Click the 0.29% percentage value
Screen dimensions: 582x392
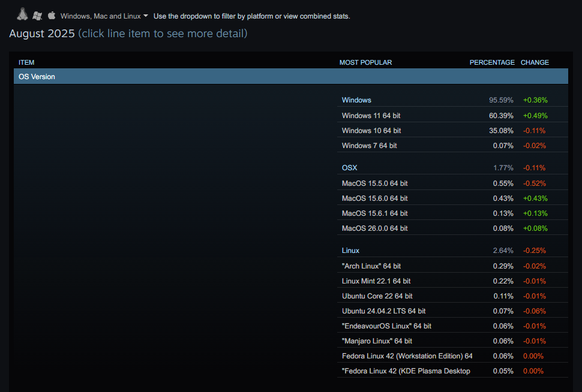pyautogui.click(x=503, y=266)
